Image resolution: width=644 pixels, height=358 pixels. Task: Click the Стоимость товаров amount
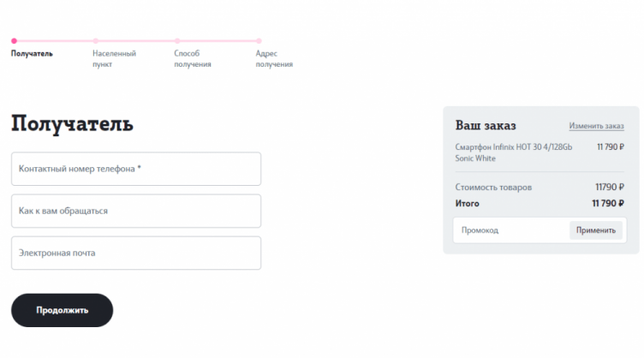[610, 187]
